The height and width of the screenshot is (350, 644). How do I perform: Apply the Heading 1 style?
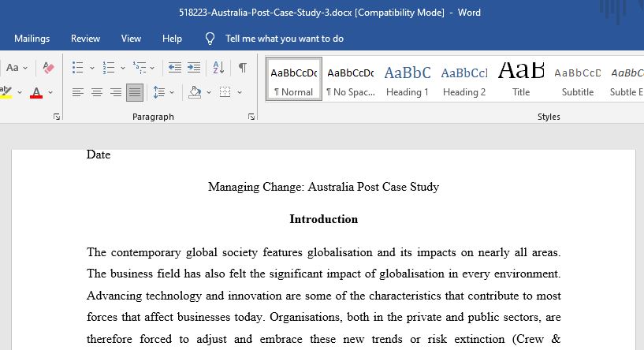(407, 79)
